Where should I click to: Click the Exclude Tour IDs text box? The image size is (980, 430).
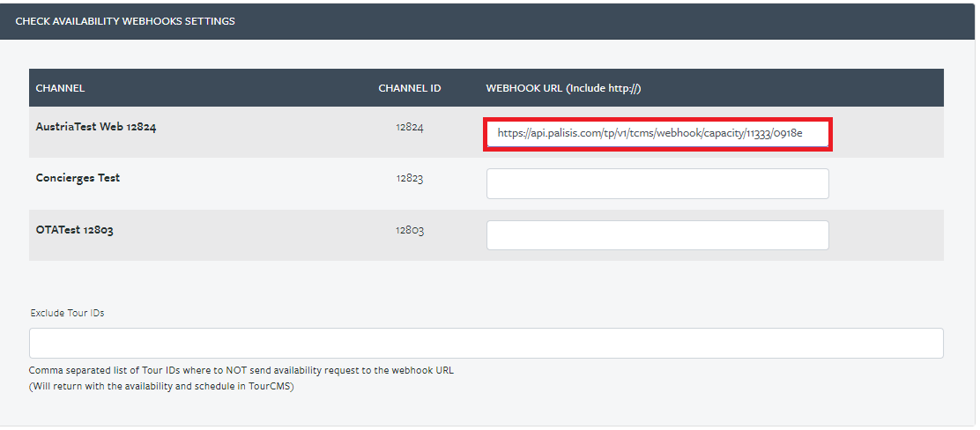click(x=486, y=343)
